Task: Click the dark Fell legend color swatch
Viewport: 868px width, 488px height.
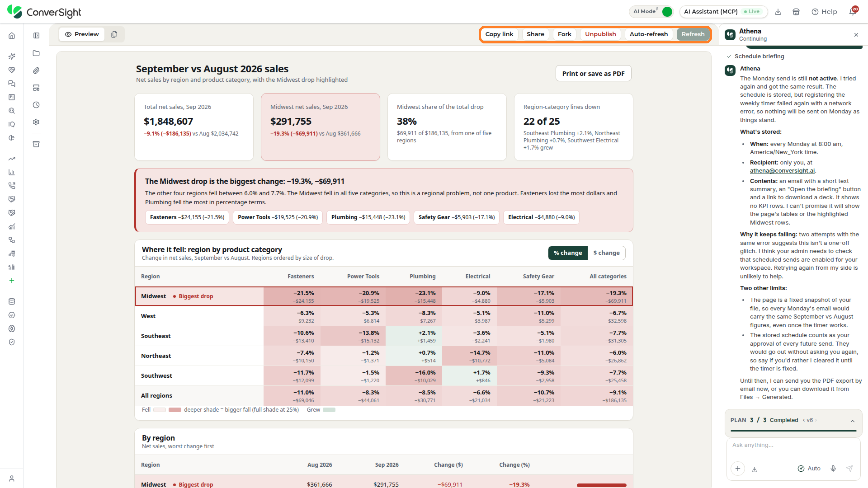Action: (x=175, y=410)
